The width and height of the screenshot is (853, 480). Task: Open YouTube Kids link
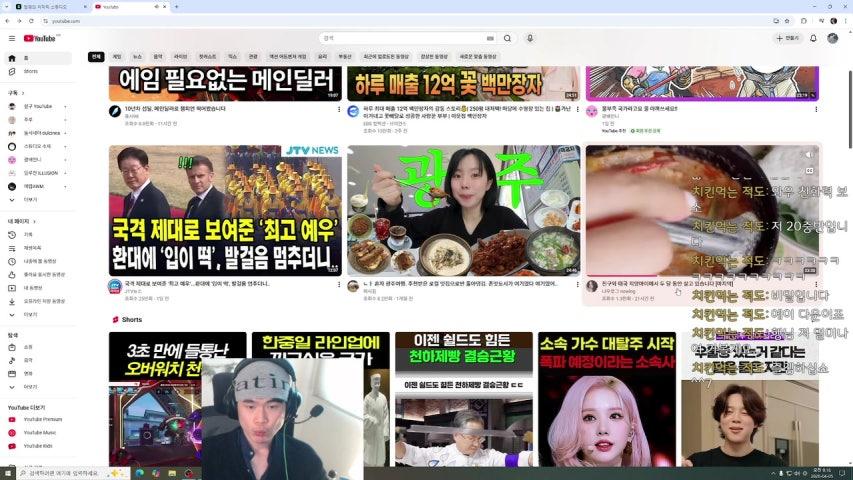(38, 446)
